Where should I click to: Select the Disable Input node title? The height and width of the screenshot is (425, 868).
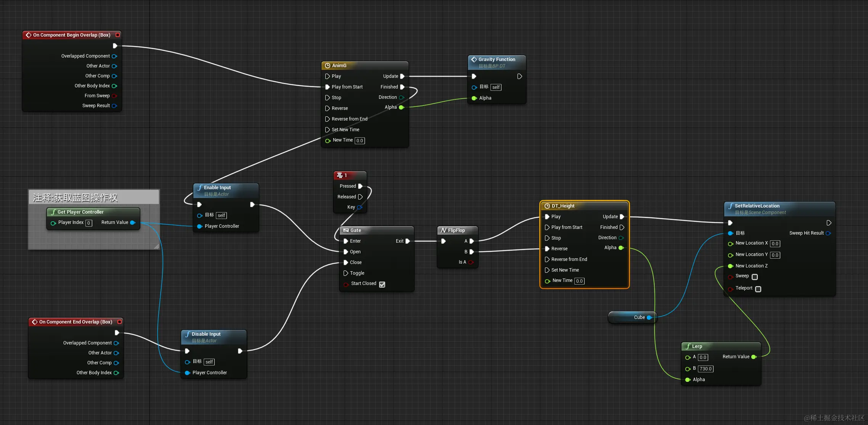tap(206, 334)
